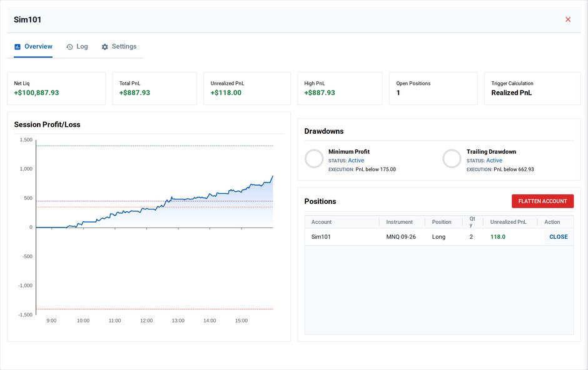Viewport: 588px width, 370px height.
Task: Click the Instrument column header
Action: (399, 222)
